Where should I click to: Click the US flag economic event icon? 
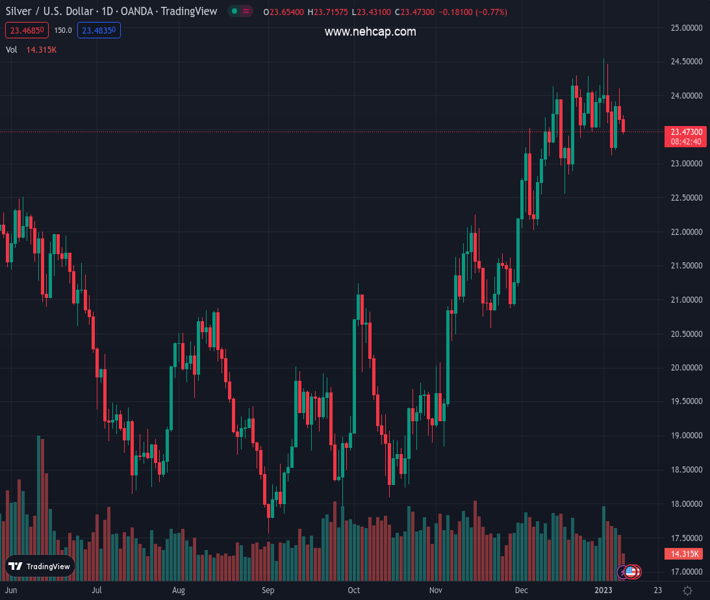click(x=632, y=572)
